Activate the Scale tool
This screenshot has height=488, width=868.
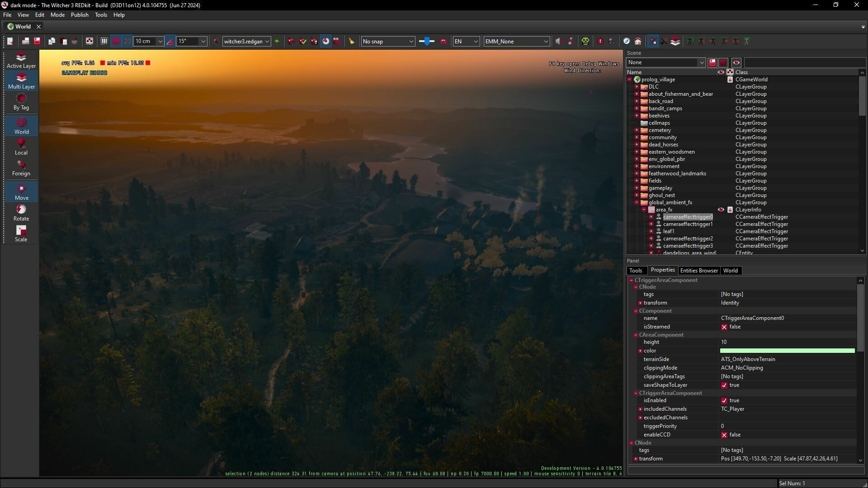(x=21, y=233)
